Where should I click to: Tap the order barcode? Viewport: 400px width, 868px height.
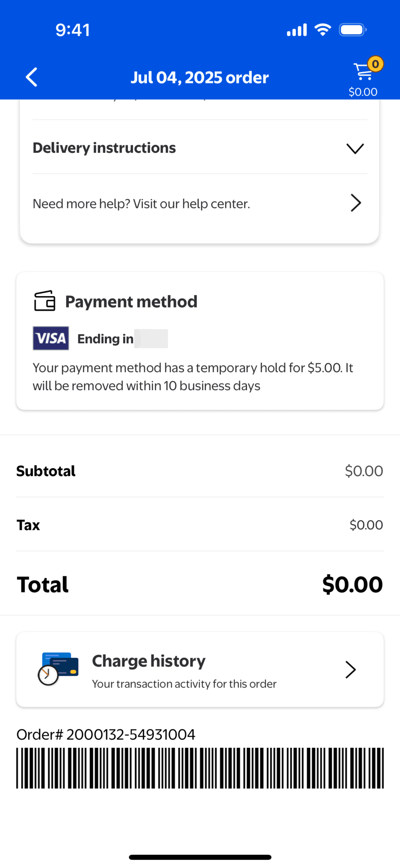[x=200, y=767]
